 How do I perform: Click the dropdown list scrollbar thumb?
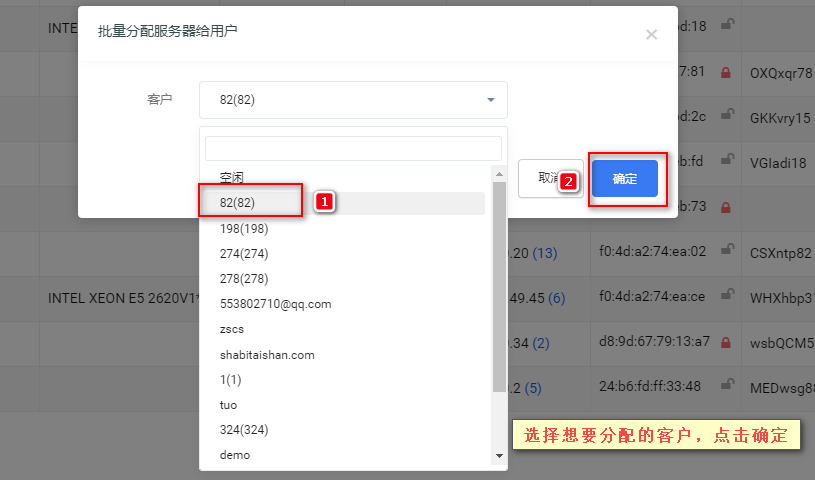point(499,287)
